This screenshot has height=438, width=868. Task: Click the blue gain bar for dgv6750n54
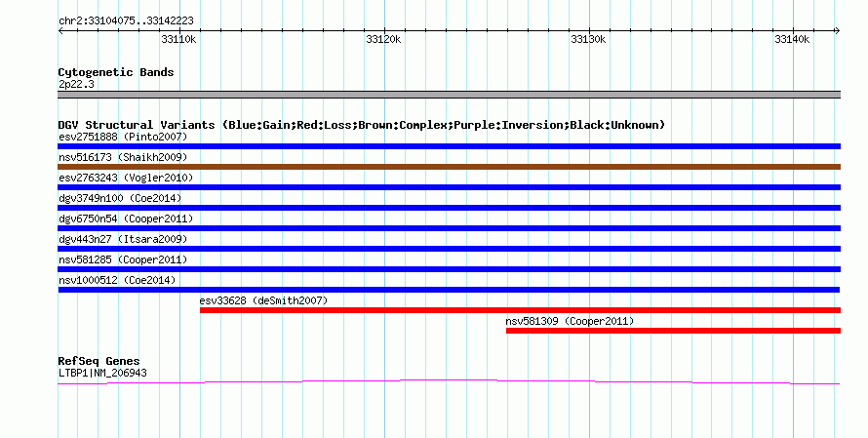click(x=449, y=228)
